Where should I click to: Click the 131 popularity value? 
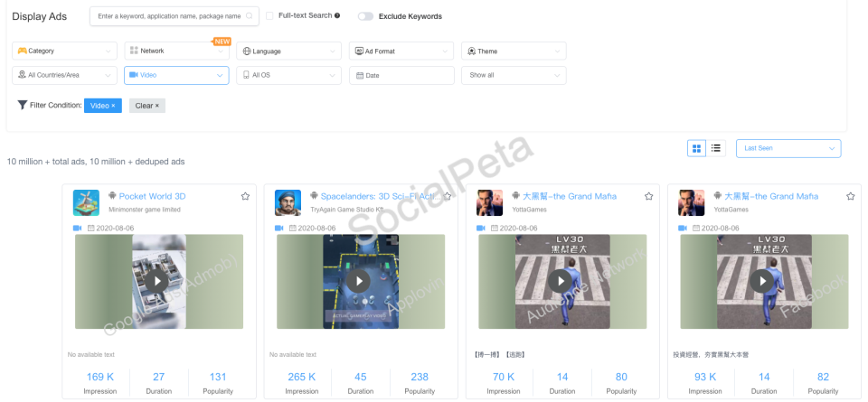pyautogui.click(x=218, y=377)
